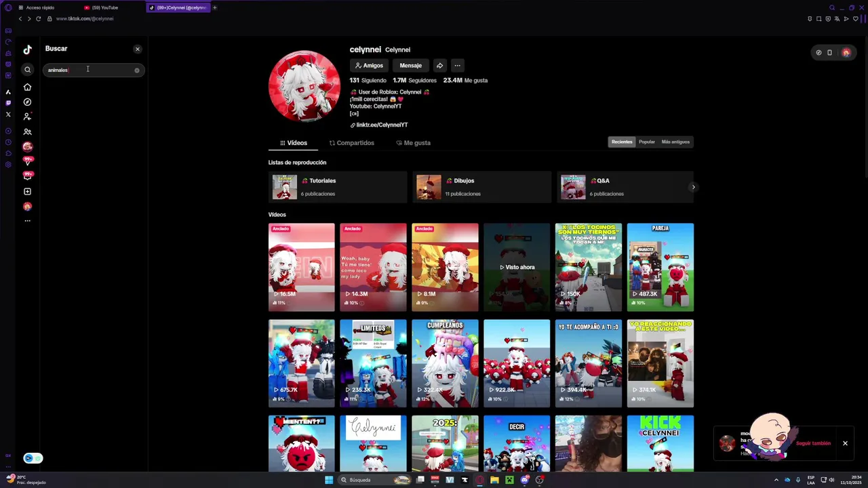
Task: Open the Friends icon in the sidebar
Action: 27,131
